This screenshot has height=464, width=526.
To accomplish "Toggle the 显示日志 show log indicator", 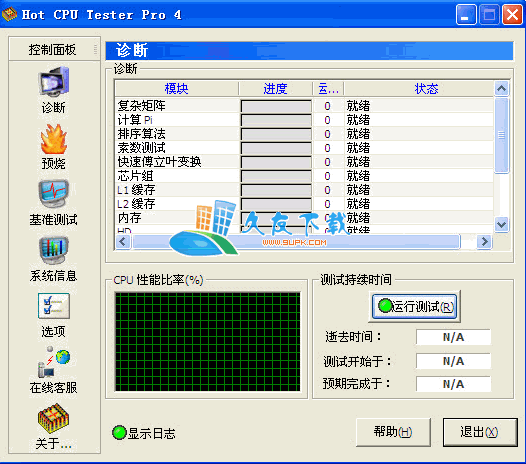I will (x=119, y=433).
